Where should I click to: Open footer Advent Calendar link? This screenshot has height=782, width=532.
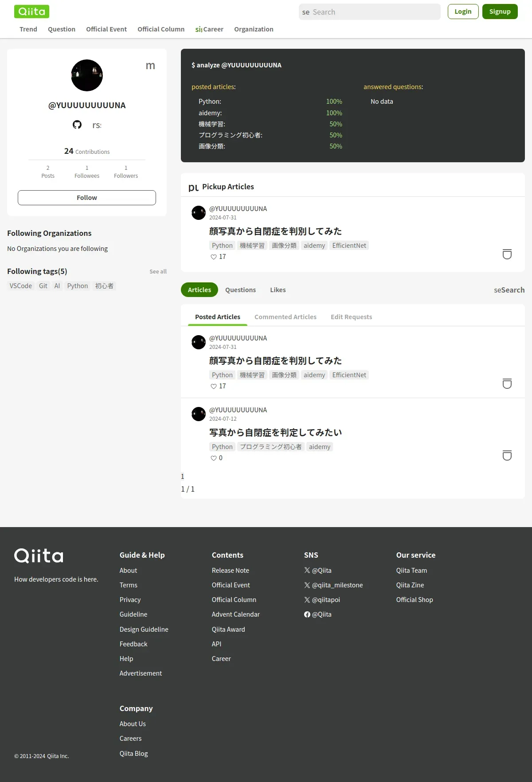tap(236, 614)
